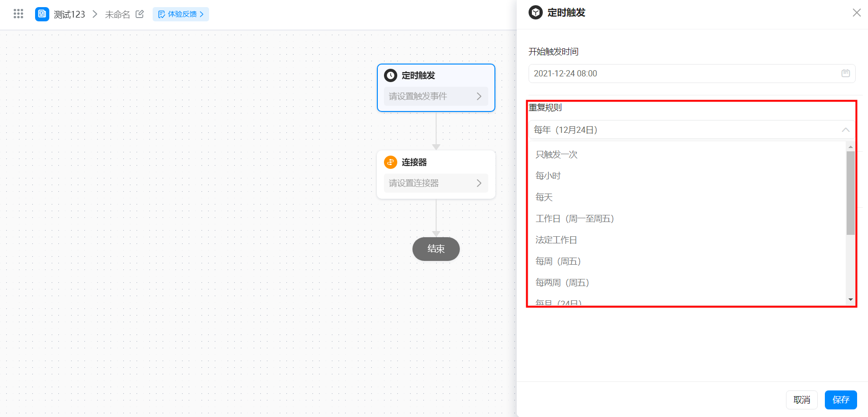
Task: Click the 定时触发 panel header icon
Action: click(x=536, y=12)
